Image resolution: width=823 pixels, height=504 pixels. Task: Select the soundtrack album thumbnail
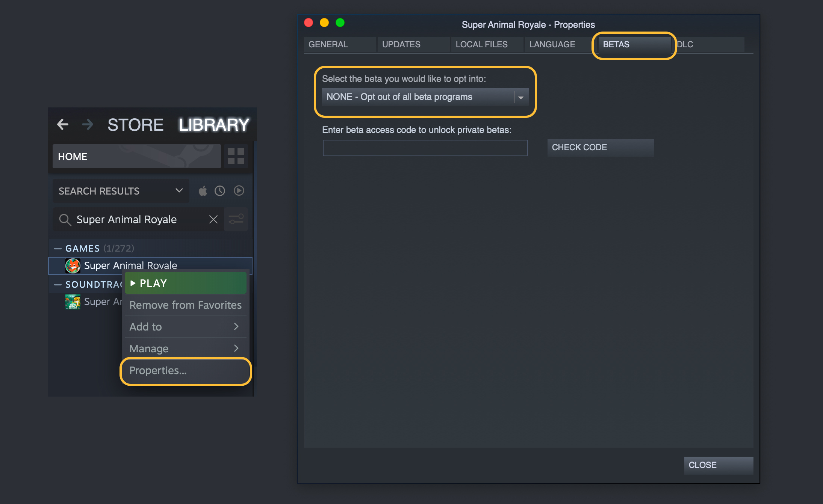pyautogui.click(x=73, y=302)
